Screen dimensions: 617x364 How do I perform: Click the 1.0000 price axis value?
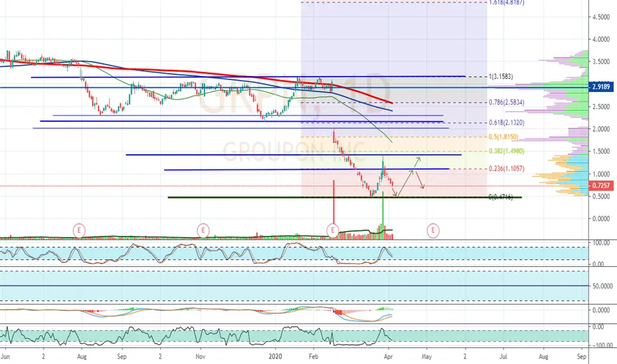[x=601, y=174]
